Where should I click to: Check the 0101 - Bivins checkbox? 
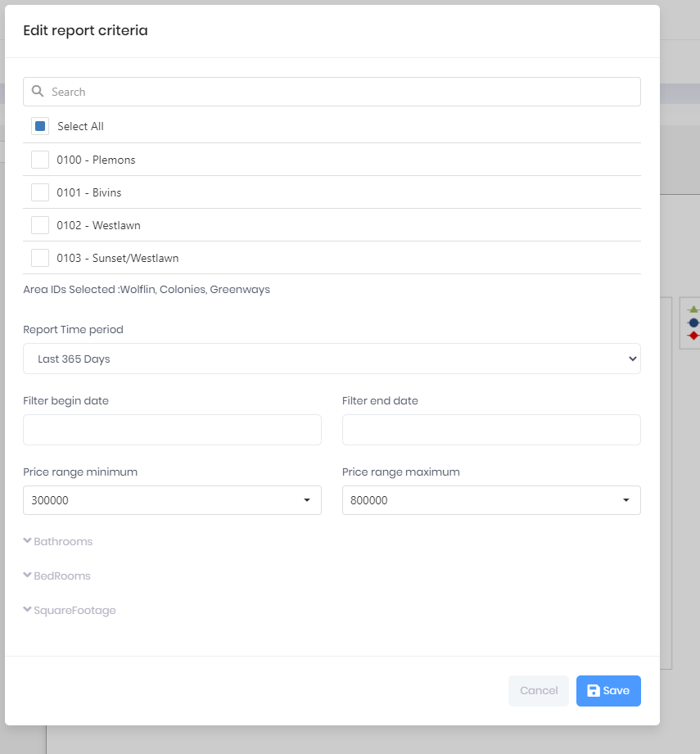[40, 192]
